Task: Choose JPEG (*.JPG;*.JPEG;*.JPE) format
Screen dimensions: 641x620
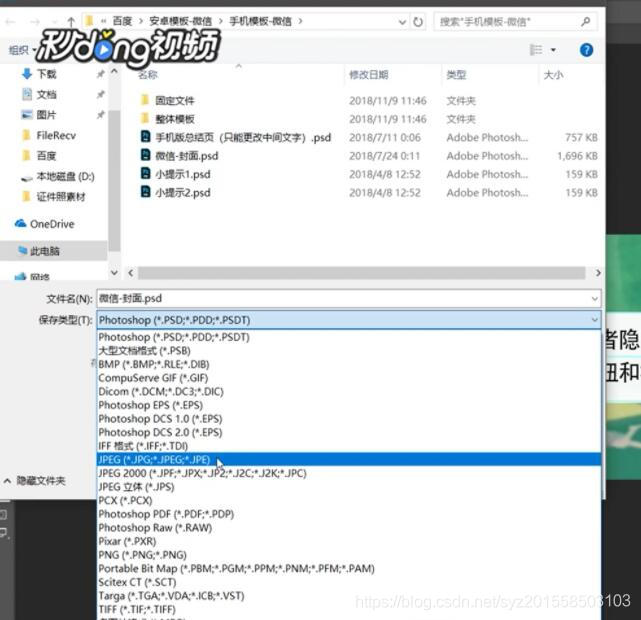Action: pyautogui.click(x=349, y=459)
